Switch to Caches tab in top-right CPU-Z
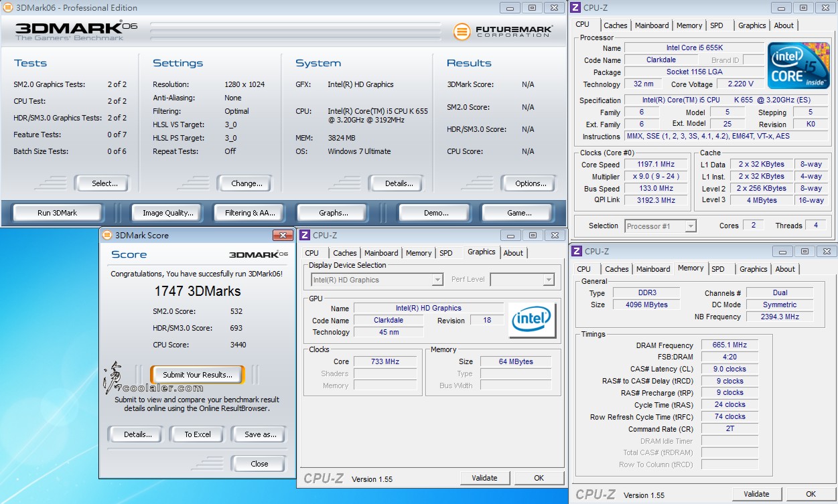The image size is (838, 504). coord(615,25)
